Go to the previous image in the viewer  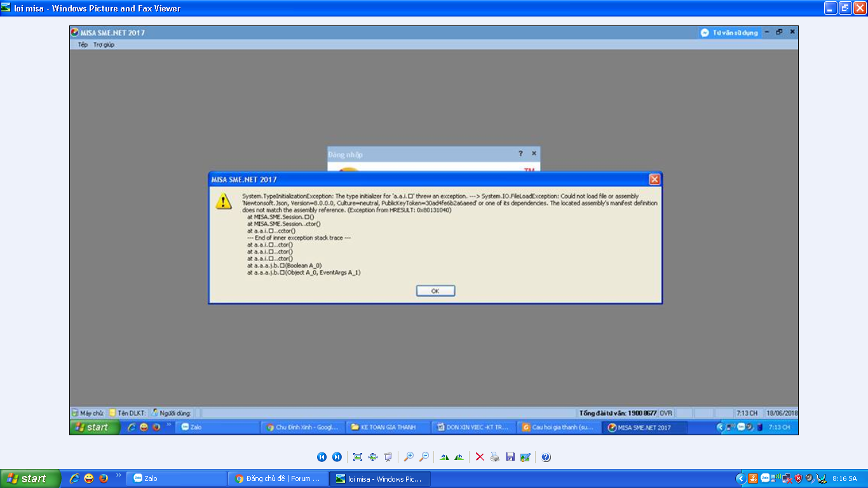[322, 457]
